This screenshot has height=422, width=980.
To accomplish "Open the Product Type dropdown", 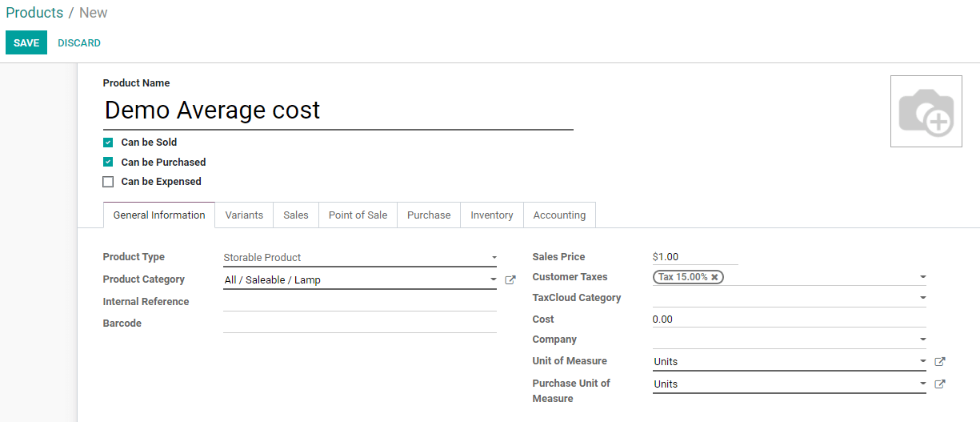I will pyautogui.click(x=359, y=258).
